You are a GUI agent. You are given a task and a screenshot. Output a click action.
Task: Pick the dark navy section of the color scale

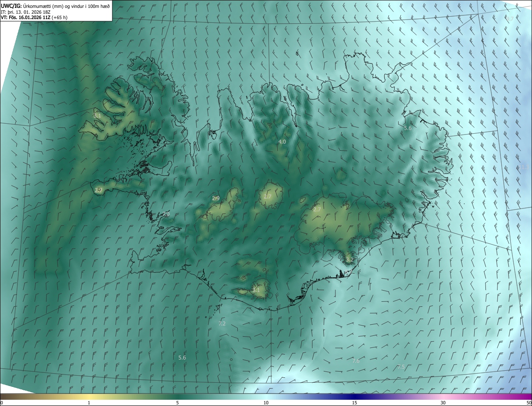(355, 396)
